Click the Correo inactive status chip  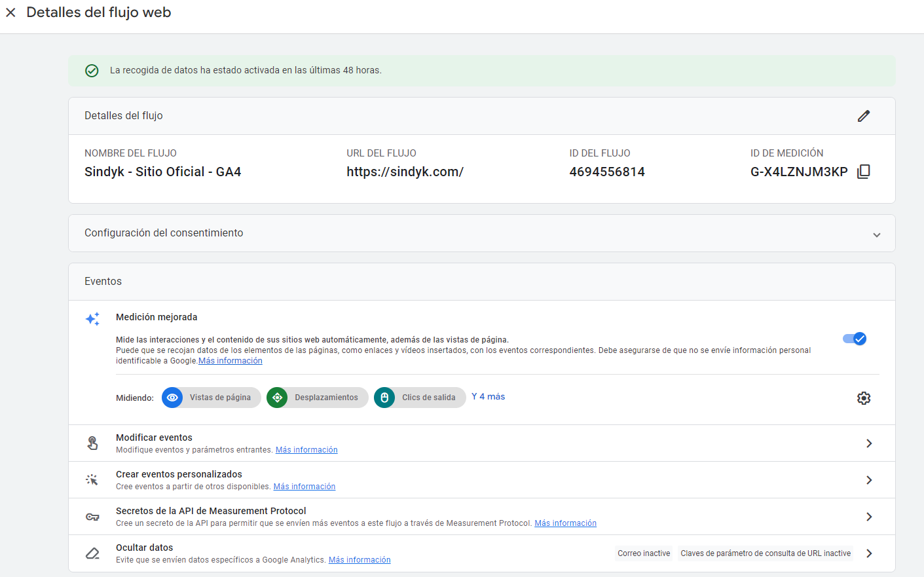pos(644,553)
